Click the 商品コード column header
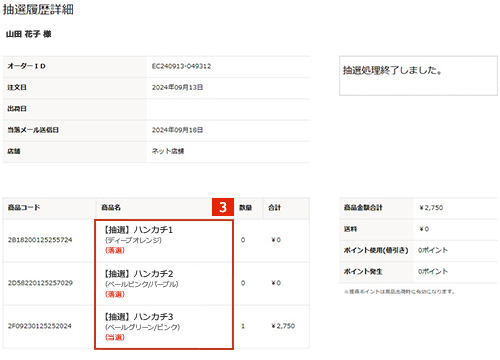 coord(24,207)
